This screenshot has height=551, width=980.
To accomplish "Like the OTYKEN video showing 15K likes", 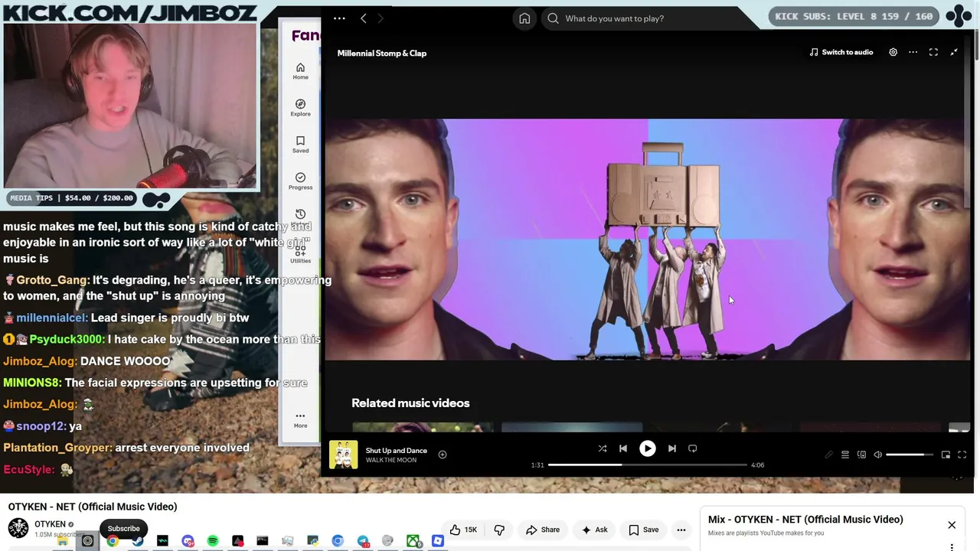I will click(464, 530).
